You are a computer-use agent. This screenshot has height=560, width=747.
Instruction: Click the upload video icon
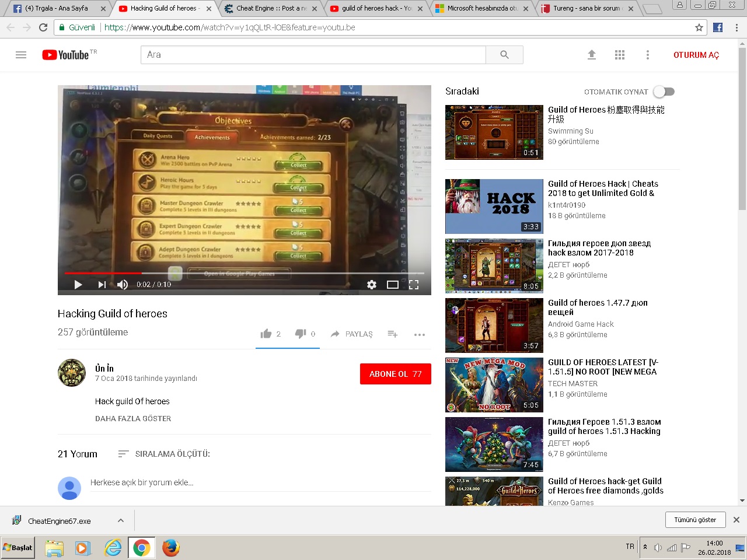click(591, 55)
